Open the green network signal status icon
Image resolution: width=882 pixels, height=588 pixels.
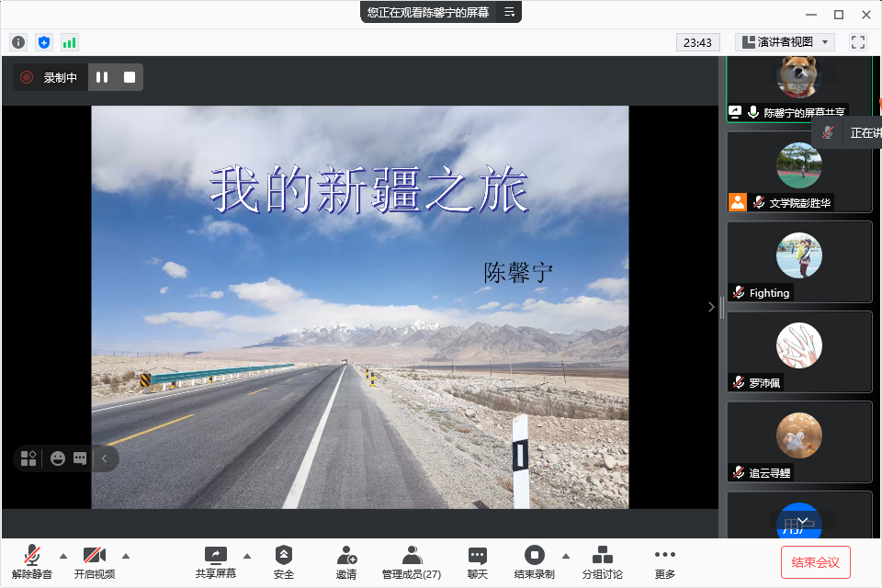coord(70,42)
